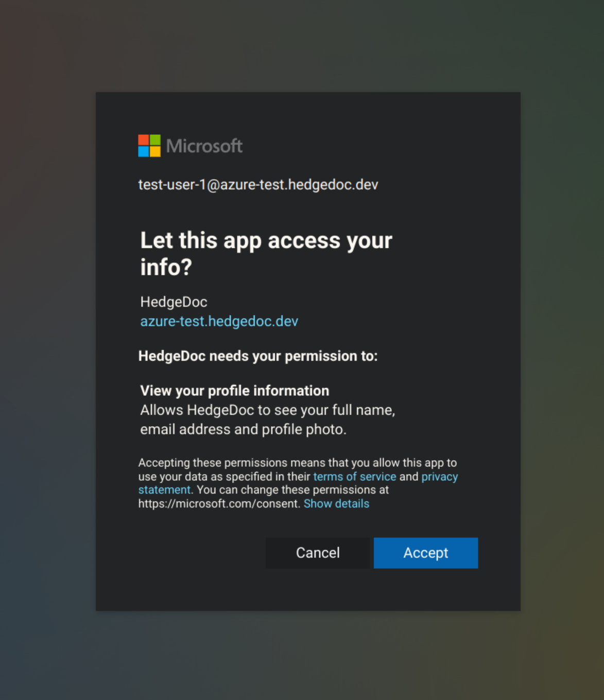Open the privacy statement link
The image size is (604, 700).
coord(439,476)
